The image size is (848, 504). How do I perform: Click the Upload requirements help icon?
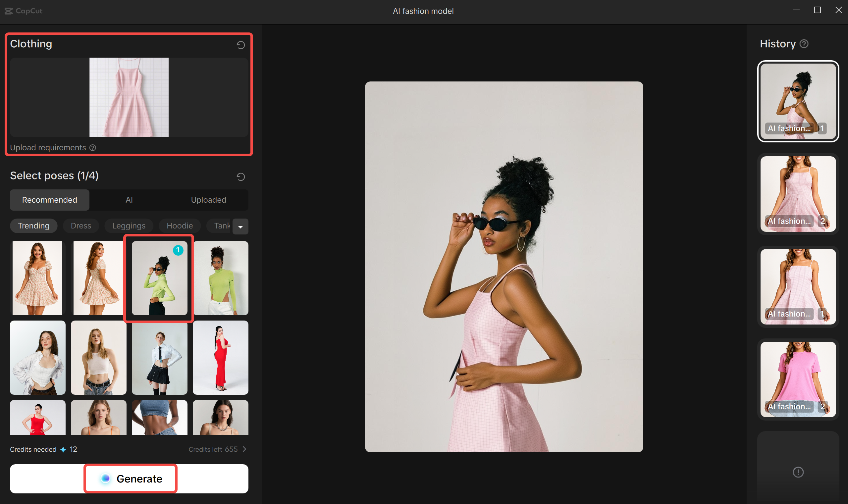[x=93, y=148]
